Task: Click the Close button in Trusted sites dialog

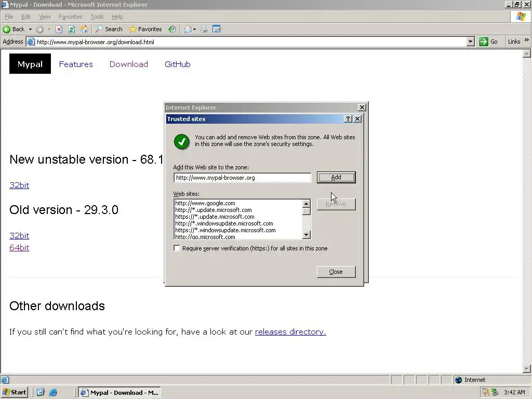Action: click(x=336, y=272)
